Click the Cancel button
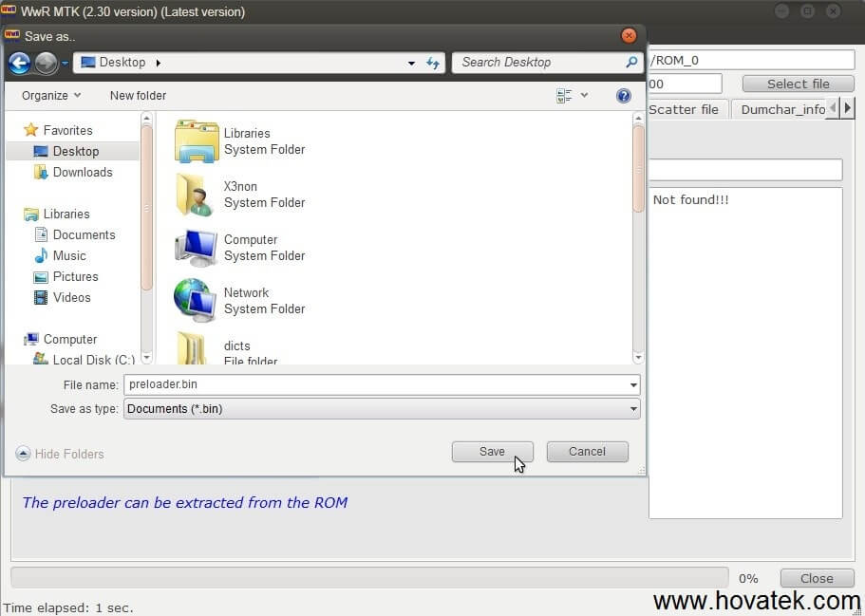This screenshot has height=616, width=865. (x=587, y=452)
